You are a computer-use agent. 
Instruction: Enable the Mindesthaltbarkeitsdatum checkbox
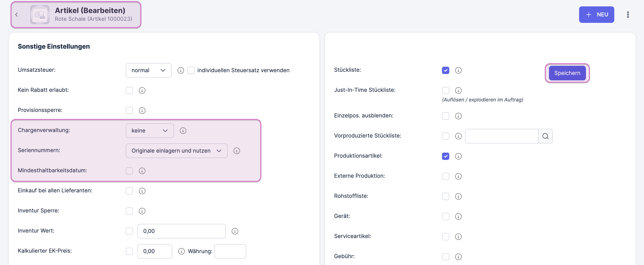tap(129, 171)
